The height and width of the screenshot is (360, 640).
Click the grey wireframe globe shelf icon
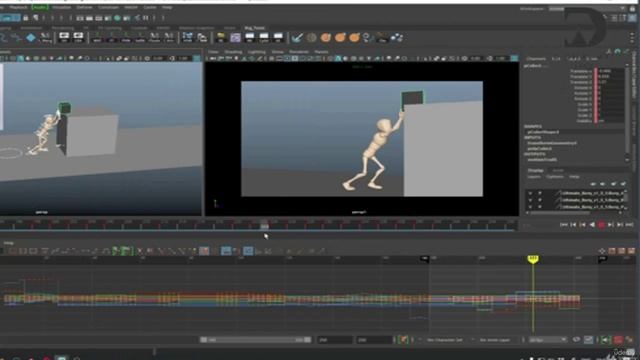312,38
